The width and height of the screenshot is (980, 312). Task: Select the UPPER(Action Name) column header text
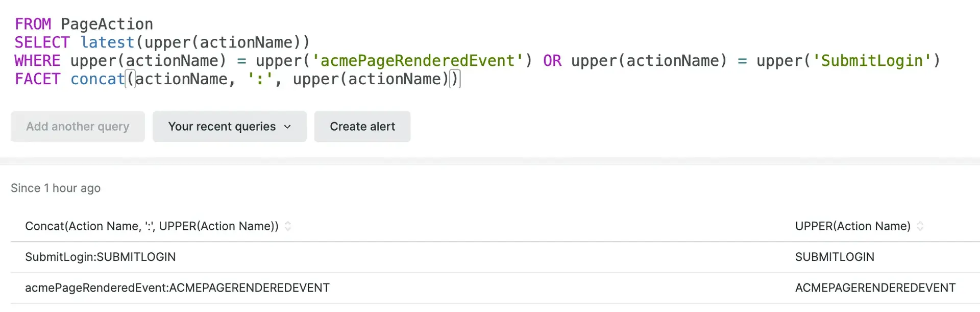(852, 226)
